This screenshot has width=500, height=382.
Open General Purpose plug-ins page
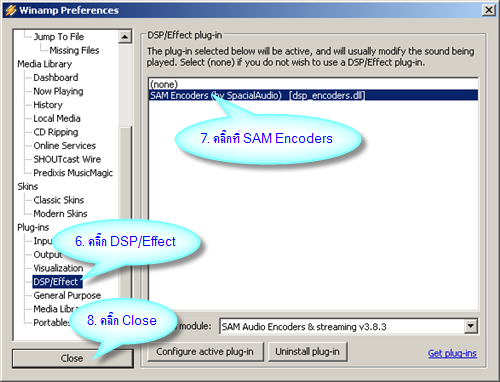(67, 295)
